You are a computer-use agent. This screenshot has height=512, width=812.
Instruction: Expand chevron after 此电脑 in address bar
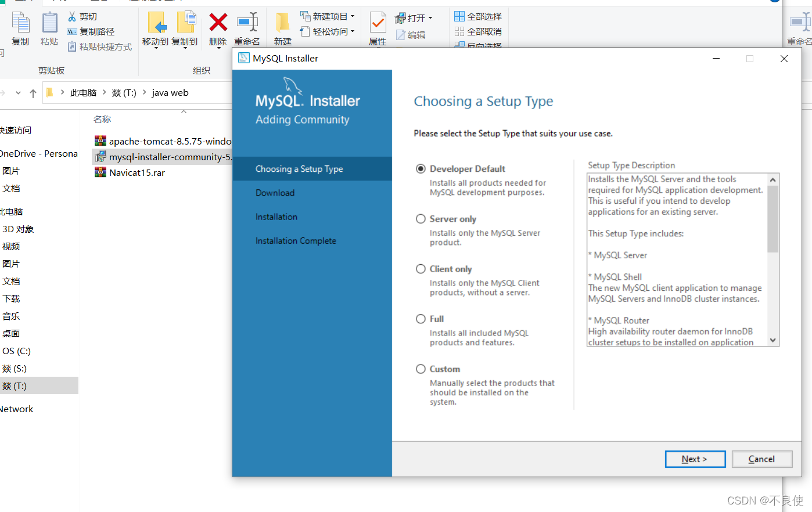click(105, 92)
